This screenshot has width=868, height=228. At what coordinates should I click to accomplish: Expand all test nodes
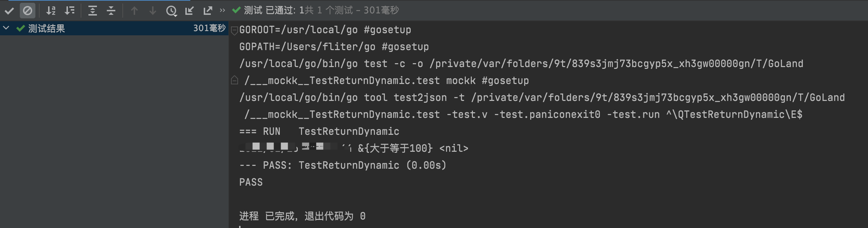click(93, 11)
